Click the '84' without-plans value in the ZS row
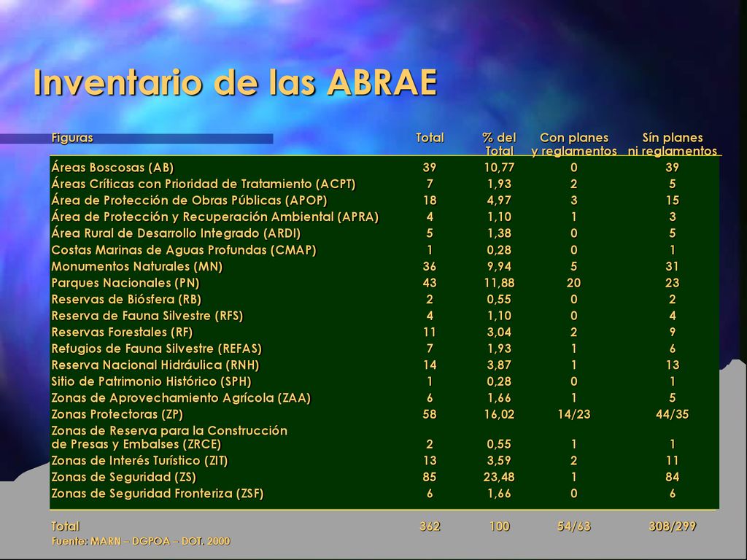Screen dimensions: 747x560 pos(672,477)
